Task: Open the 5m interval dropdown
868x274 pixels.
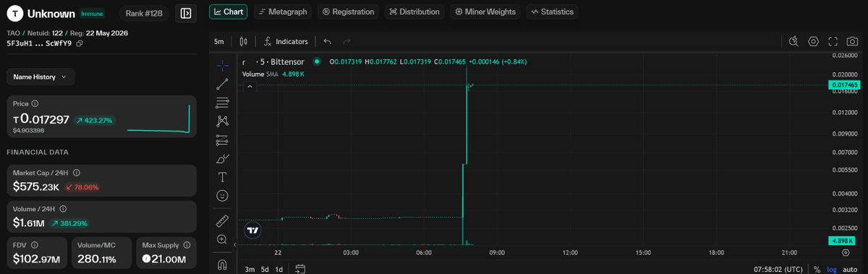Action: [218, 42]
